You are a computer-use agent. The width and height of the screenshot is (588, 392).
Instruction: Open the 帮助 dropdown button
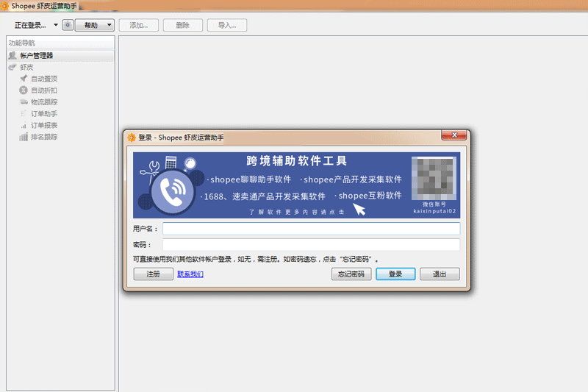tap(95, 25)
